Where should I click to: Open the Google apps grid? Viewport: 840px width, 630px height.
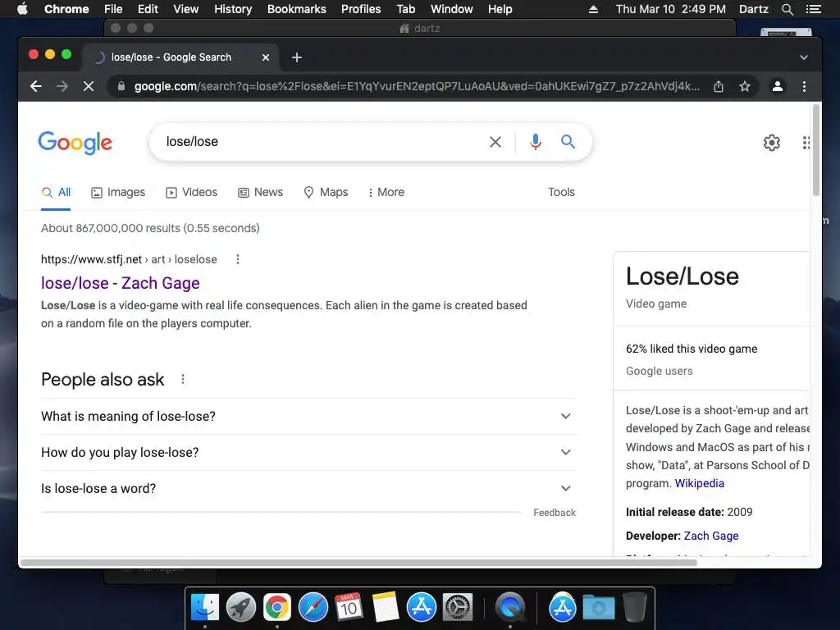pyautogui.click(x=806, y=143)
